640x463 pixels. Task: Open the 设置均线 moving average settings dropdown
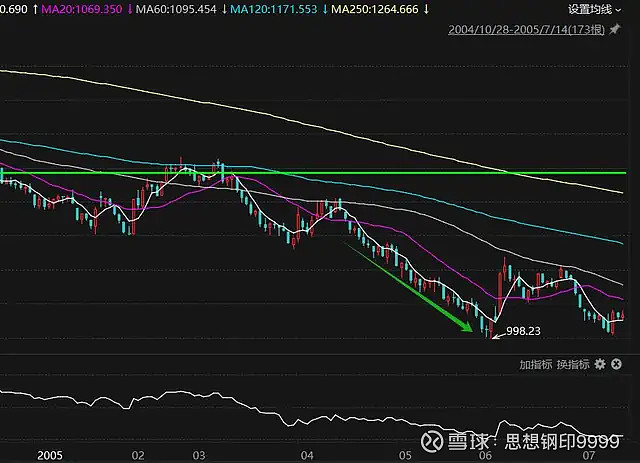tap(594, 9)
